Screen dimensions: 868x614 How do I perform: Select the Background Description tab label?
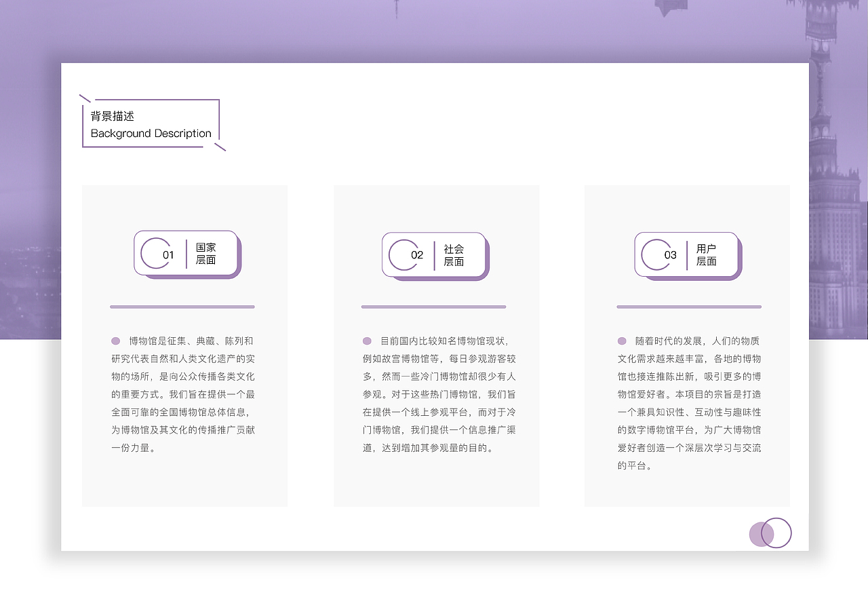pyautogui.click(x=150, y=133)
